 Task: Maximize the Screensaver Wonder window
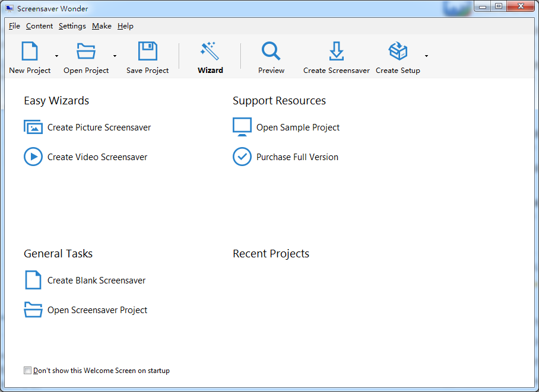(x=499, y=6)
